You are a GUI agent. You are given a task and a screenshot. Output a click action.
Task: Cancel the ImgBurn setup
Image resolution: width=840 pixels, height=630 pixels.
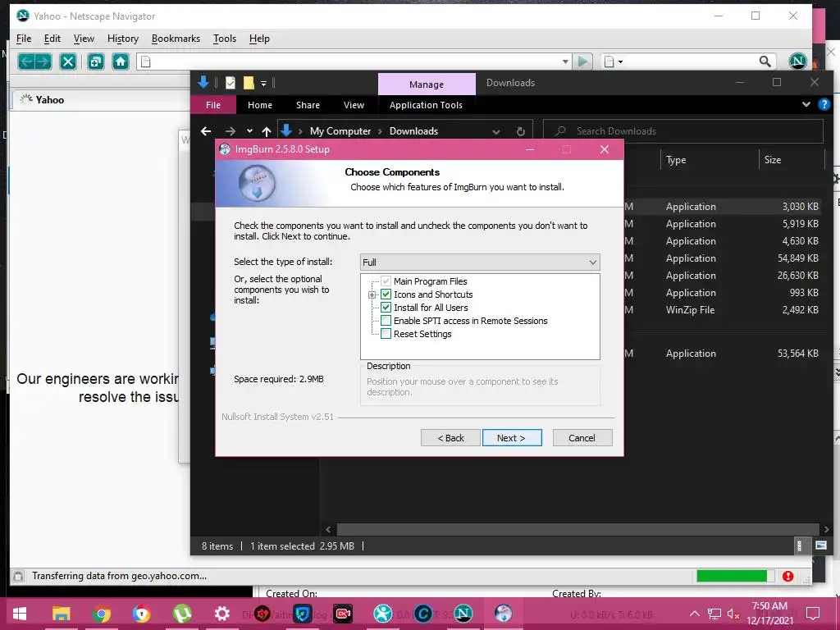(x=582, y=438)
